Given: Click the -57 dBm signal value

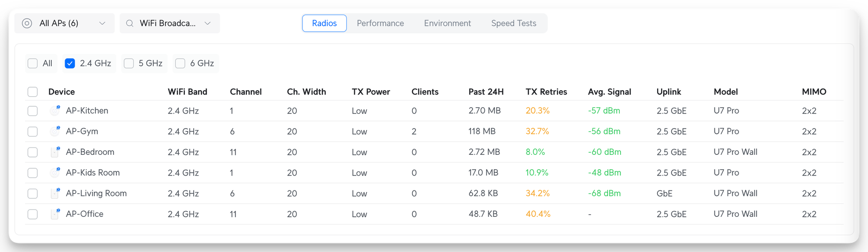Looking at the screenshot, I should [604, 111].
